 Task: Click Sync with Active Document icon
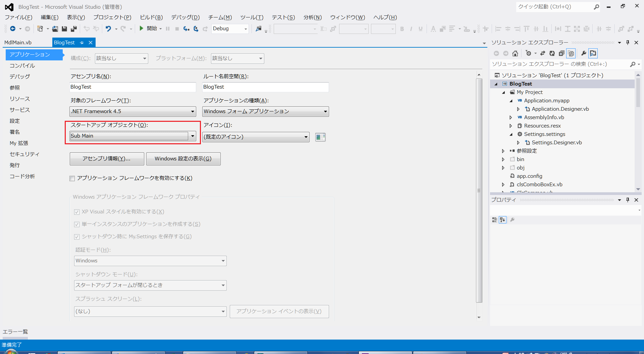pyautogui.click(x=543, y=53)
